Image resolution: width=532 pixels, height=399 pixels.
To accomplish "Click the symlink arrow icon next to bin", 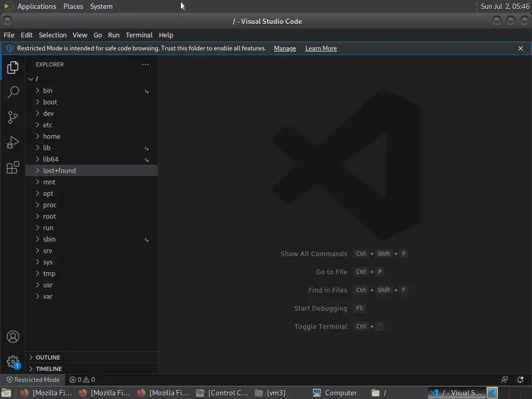I will [147, 91].
